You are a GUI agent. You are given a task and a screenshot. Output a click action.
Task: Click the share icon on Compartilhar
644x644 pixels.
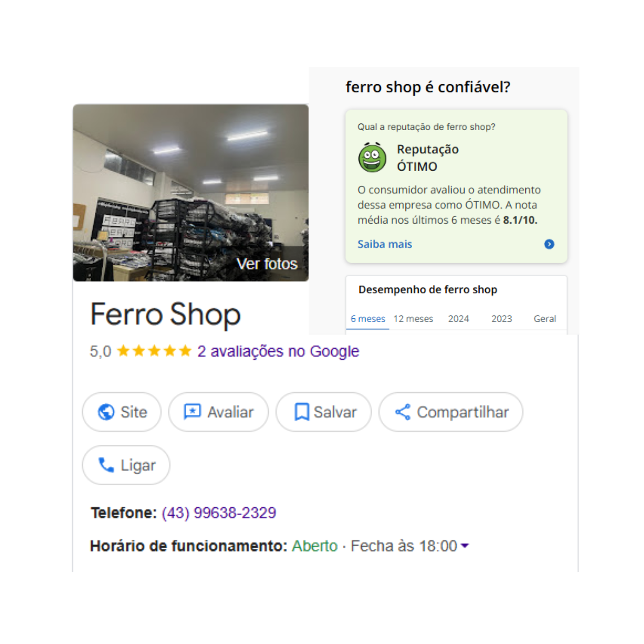[x=403, y=412]
